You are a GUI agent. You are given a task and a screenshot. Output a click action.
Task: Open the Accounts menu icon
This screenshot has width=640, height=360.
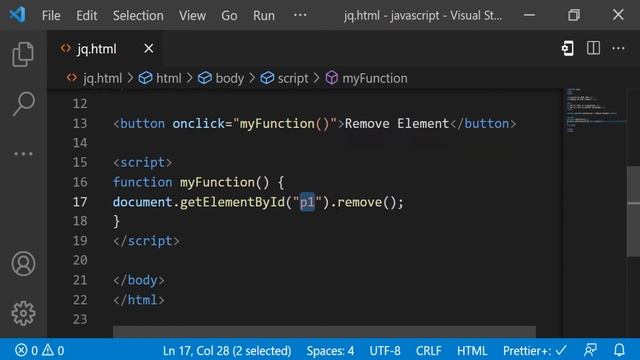click(23, 264)
